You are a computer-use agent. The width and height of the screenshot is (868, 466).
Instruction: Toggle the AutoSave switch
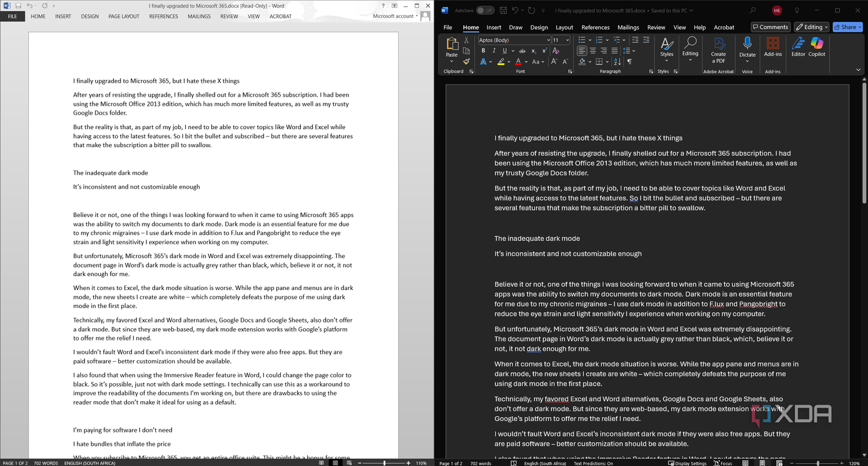point(485,10)
